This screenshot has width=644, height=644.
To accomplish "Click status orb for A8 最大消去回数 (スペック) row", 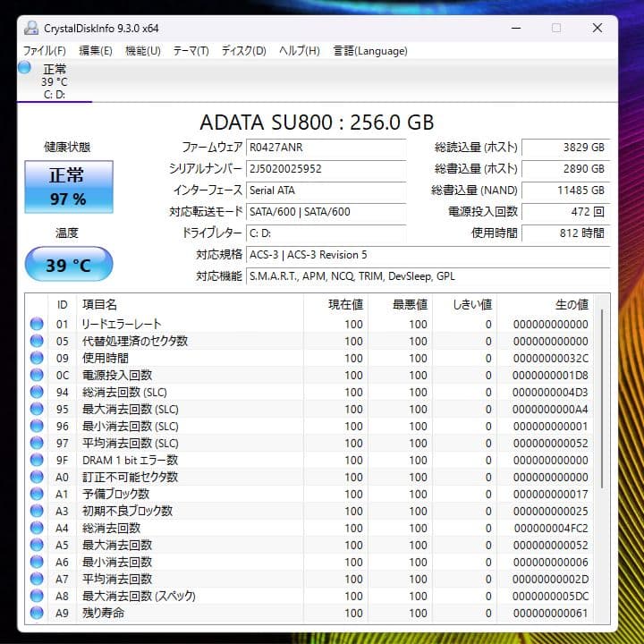I will tap(37, 596).
